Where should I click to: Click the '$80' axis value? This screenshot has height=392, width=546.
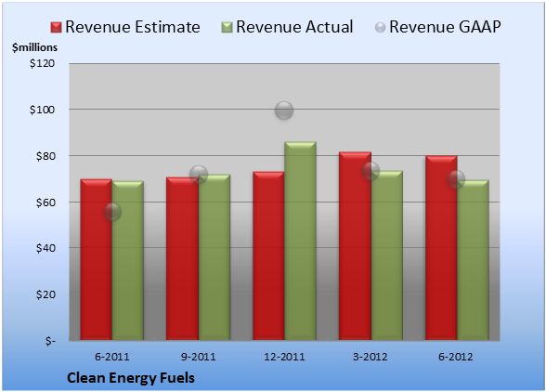coord(45,156)
